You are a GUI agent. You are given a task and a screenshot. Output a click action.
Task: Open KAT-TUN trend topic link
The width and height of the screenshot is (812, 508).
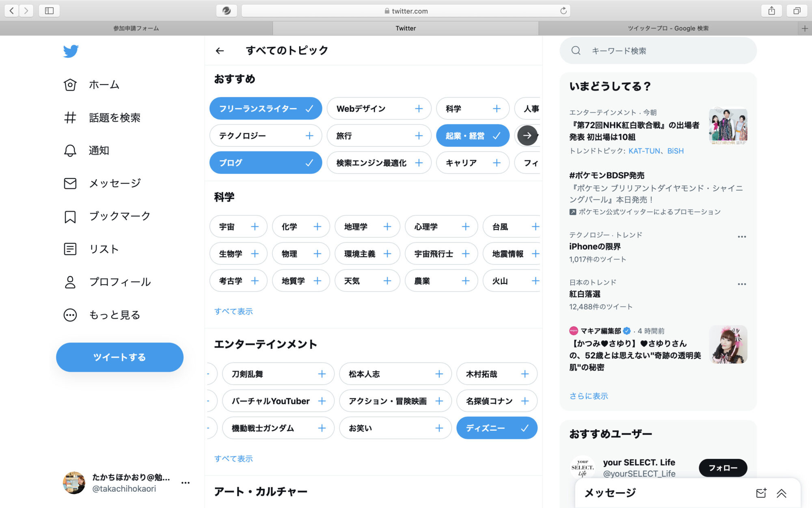644,151
